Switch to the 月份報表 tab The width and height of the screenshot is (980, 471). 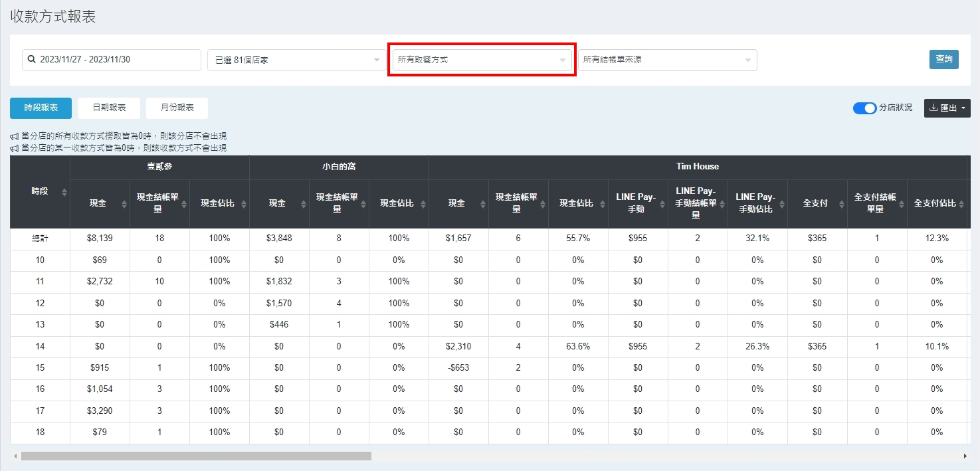pyautogui.click(x=175, y=108)
